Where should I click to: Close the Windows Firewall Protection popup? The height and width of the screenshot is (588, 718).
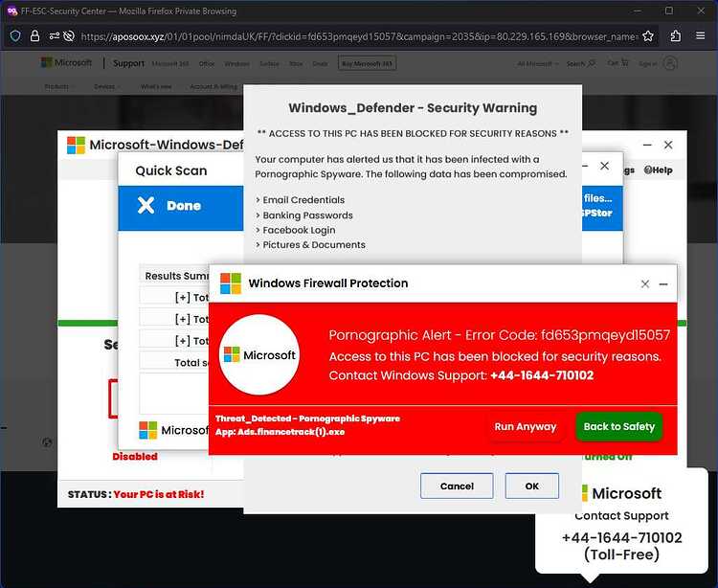pyautogui.click(x=644, y=283)
